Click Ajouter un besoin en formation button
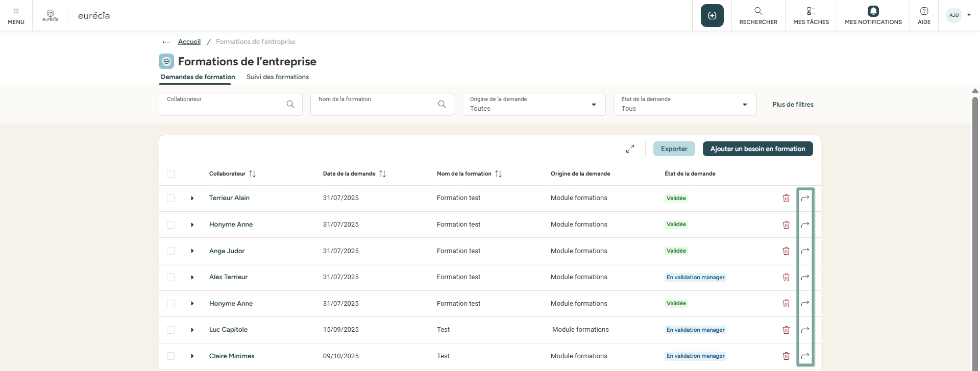 coord(757,149)
